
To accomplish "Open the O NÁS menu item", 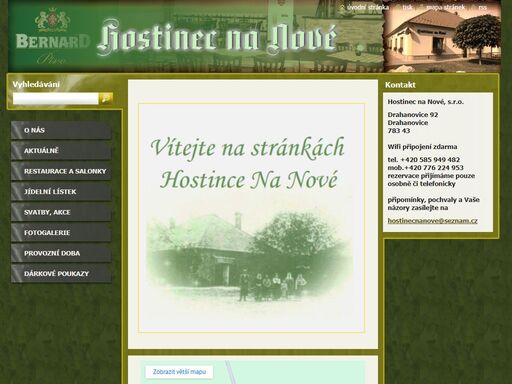I will [61, 130].
